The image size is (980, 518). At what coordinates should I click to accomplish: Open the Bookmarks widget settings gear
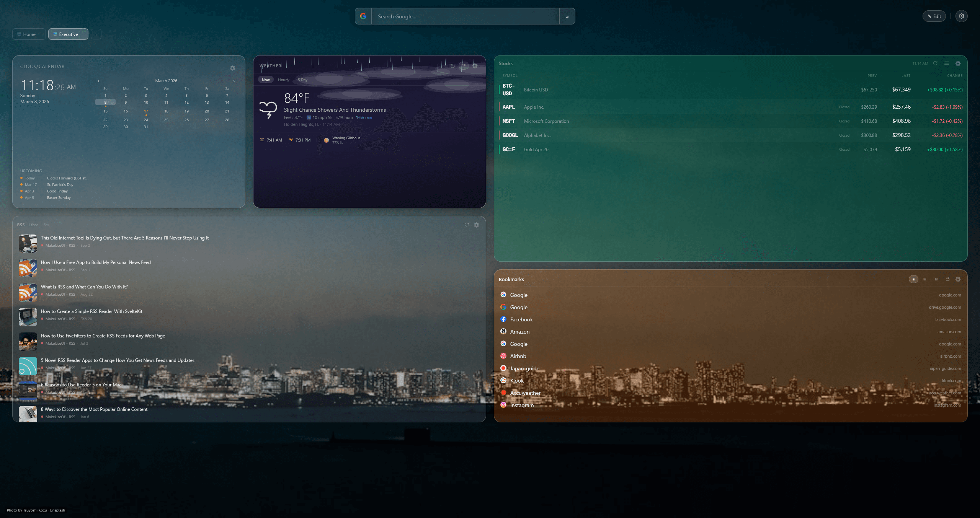(x=958, y=279)
